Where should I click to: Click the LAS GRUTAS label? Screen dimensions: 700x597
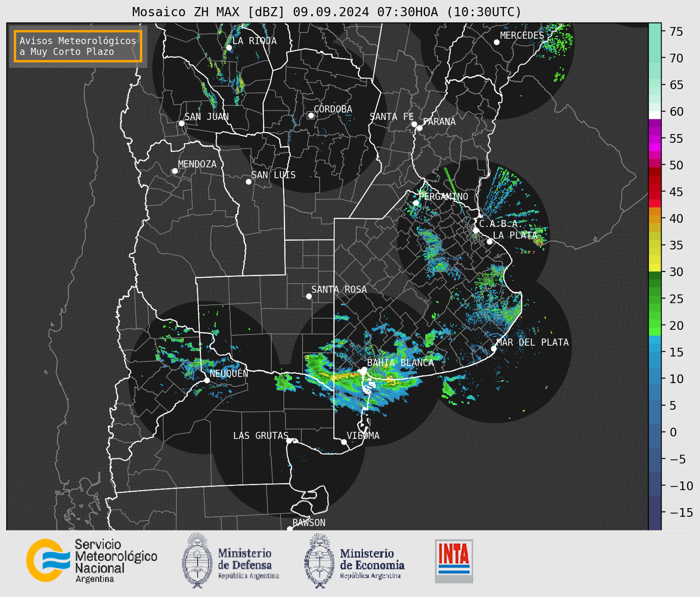coord(261,436)
